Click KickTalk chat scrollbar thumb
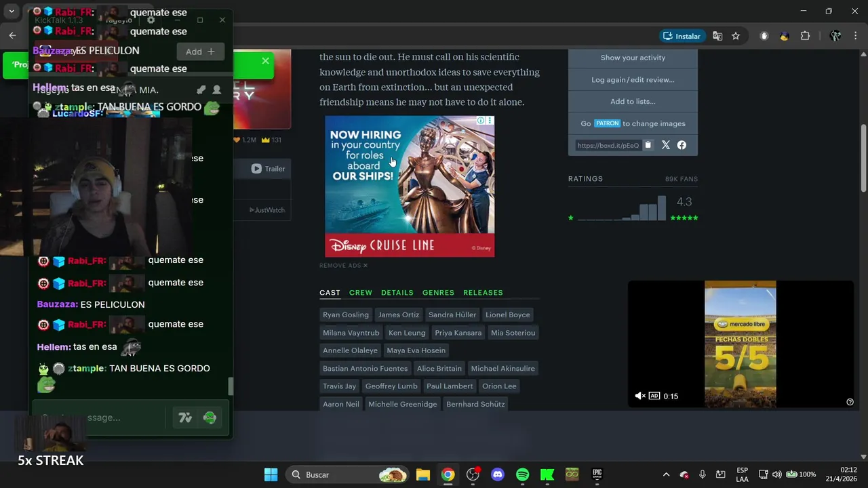Image resolution: width=868 pixels, height=488 pixels. [231, 386]
